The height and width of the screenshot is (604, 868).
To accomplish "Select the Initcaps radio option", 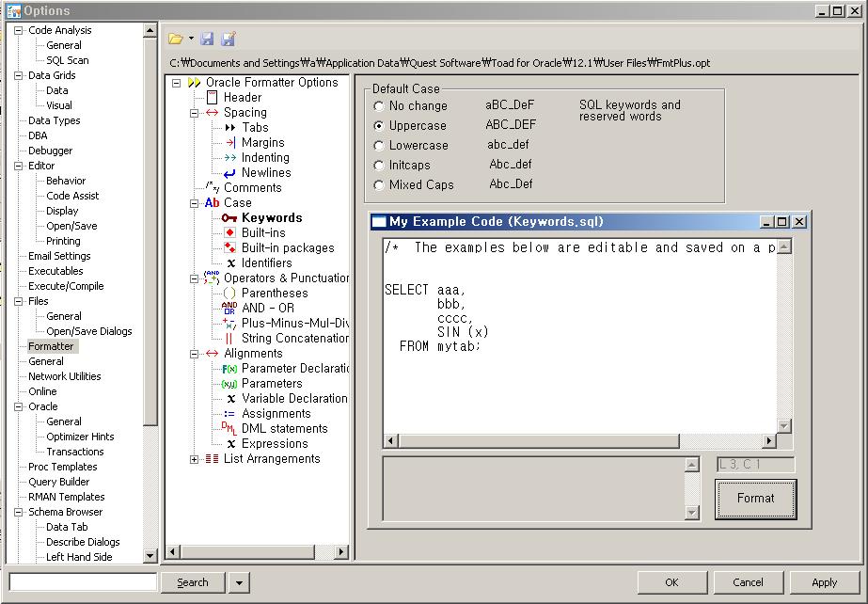I will (x=379, y=166).
